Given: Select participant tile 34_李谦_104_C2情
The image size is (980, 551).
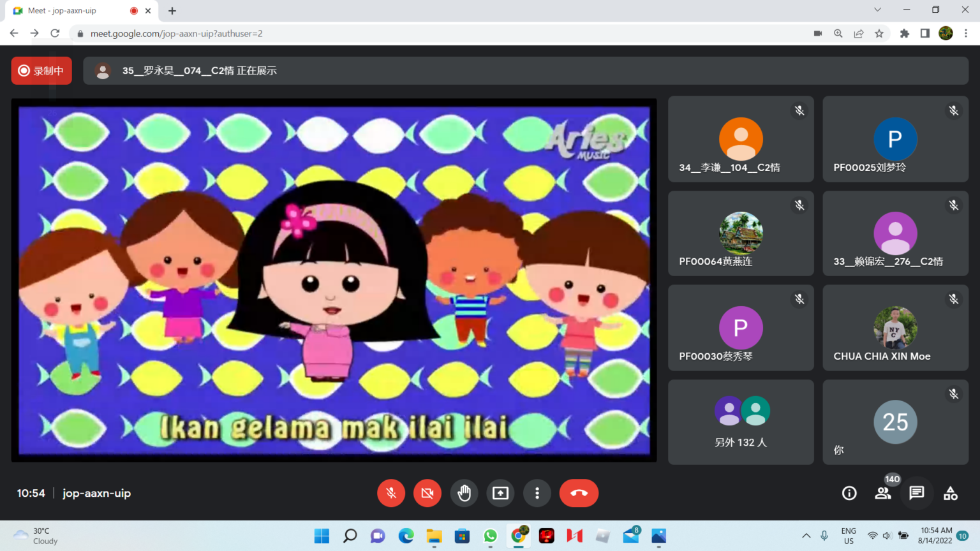Looking at the screenshot, I should (741, 139).
